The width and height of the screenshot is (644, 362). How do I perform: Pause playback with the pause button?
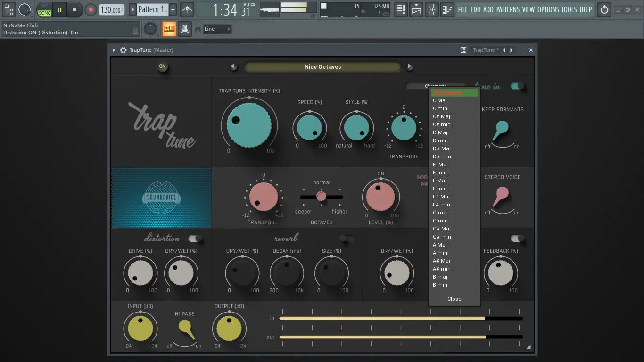59,9
